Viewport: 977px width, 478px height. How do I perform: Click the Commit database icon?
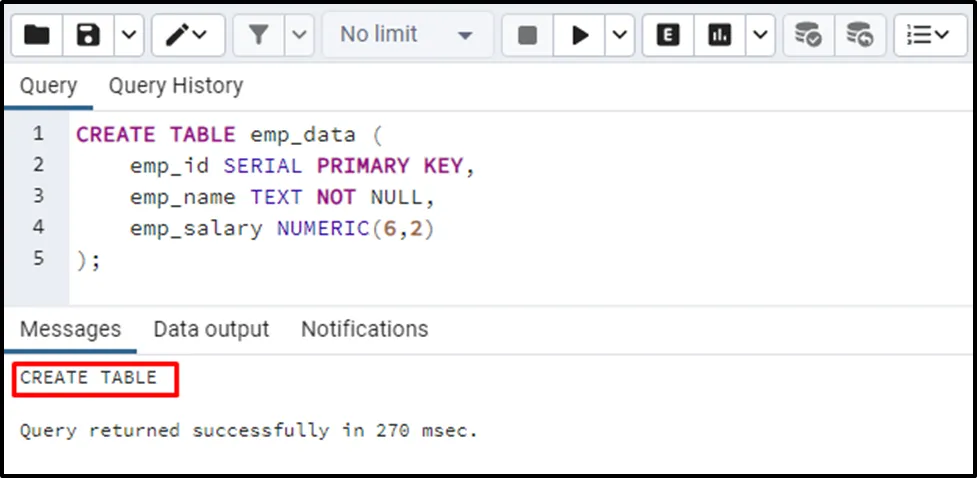point(807,35)
